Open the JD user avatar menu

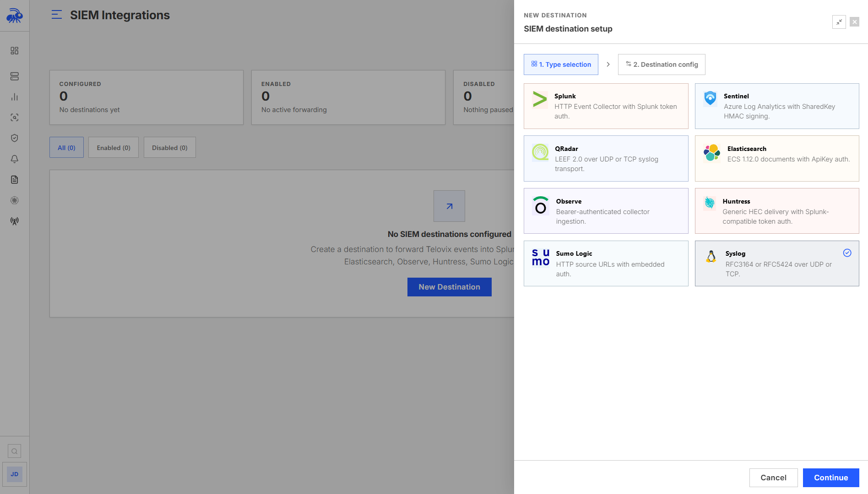15,474
